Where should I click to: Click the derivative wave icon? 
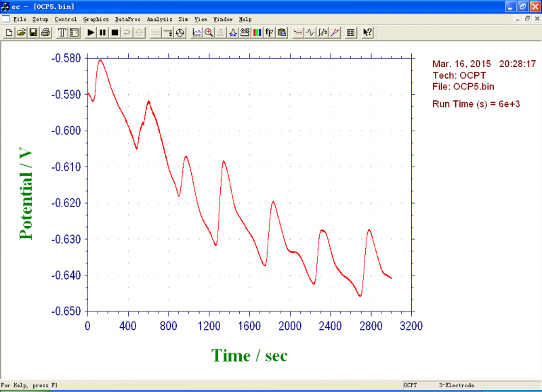pos(310,32)
